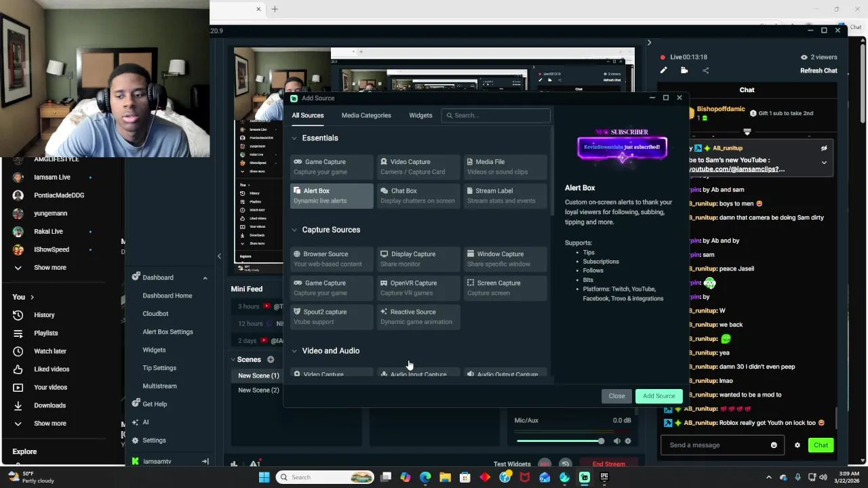Switch to the All Sources tab

pyautogui.click(x=308, y=115)
